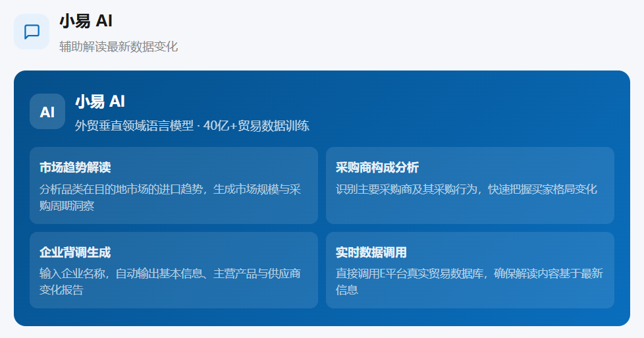The width and height of the screenshot is (644, 338).
Task: Click subtitle 辅助解读最新数据变化
Action: click(119, 47)
